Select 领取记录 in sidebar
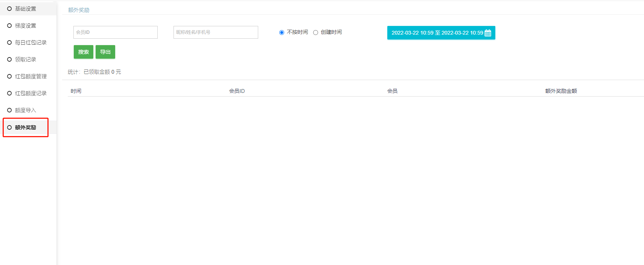The width and height of the screenshot is (644, 265). [x=25, y=59]
